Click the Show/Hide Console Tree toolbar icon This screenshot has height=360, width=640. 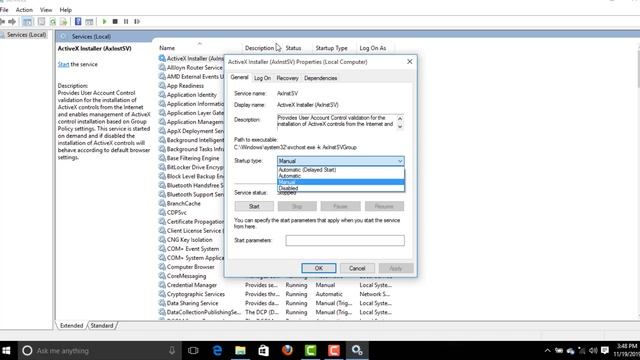(27, 21)
